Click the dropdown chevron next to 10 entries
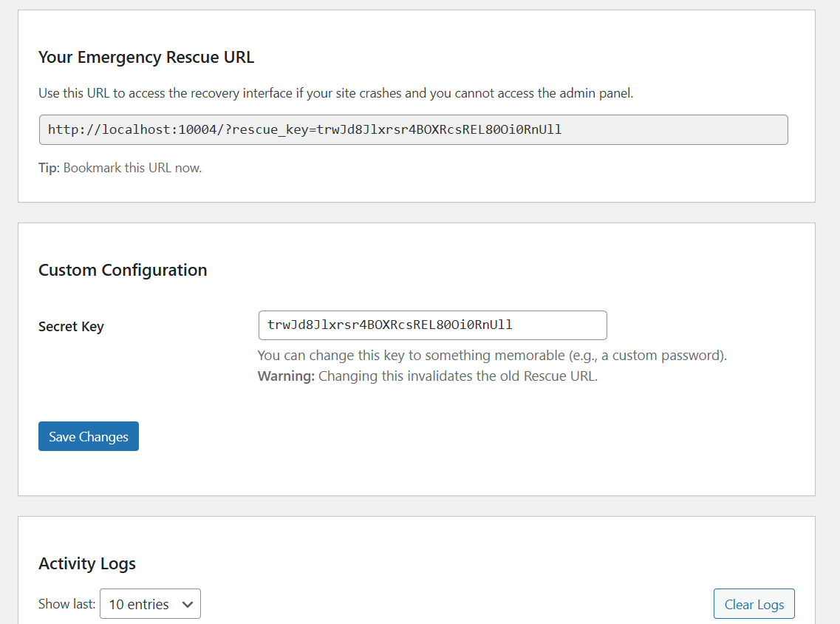The width and height of the screenshot is (840, 624). pyautogui.click(x=188, y=603)
